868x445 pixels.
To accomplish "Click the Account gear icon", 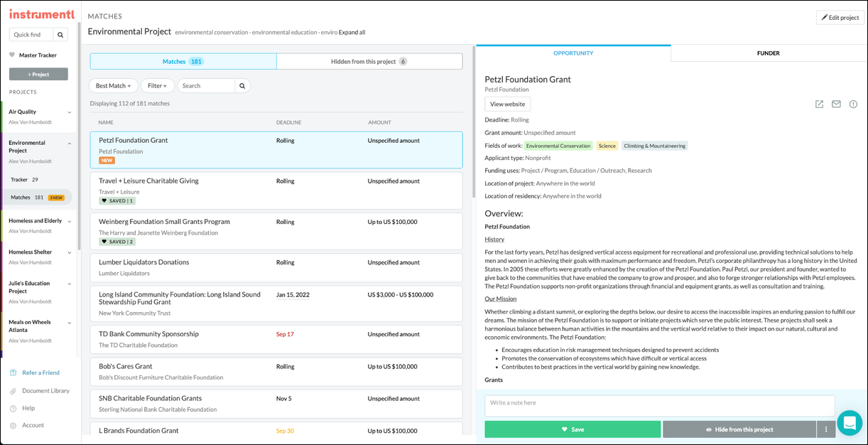I will tap(13, 425).
